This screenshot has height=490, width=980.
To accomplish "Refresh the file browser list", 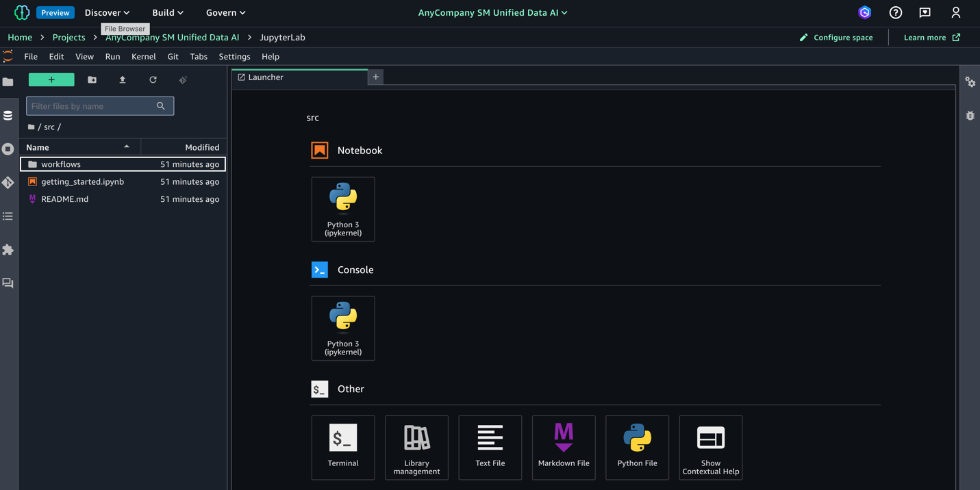I will click(153, 80).
